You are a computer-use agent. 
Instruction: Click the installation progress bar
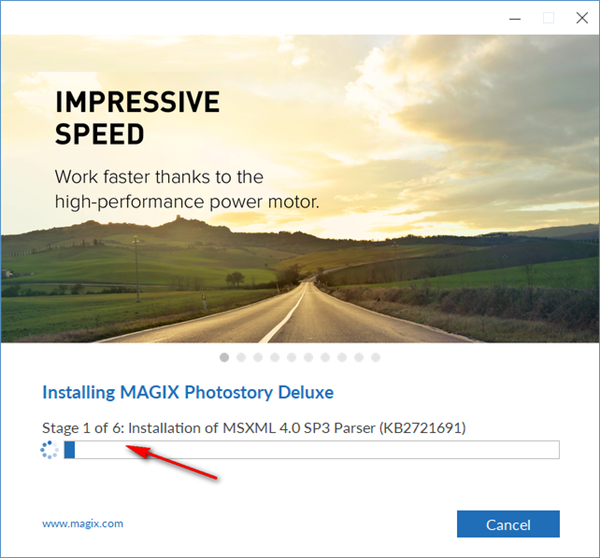coord(311,449)
